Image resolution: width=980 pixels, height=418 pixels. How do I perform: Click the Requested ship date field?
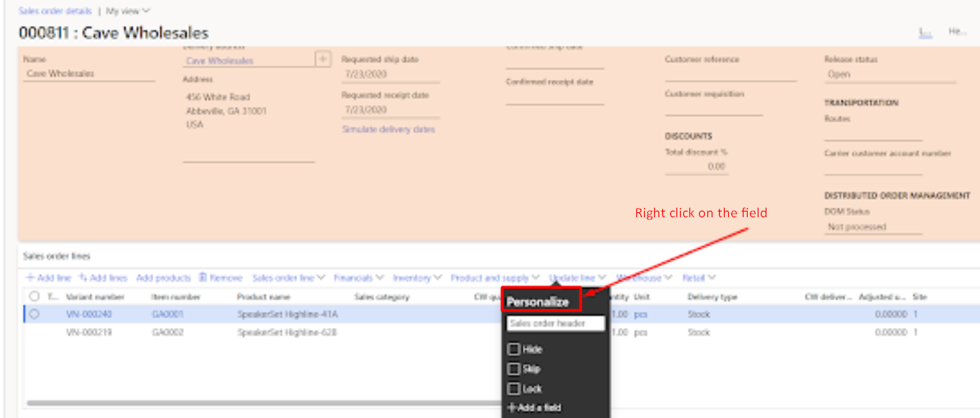click(x=390, y=76)
